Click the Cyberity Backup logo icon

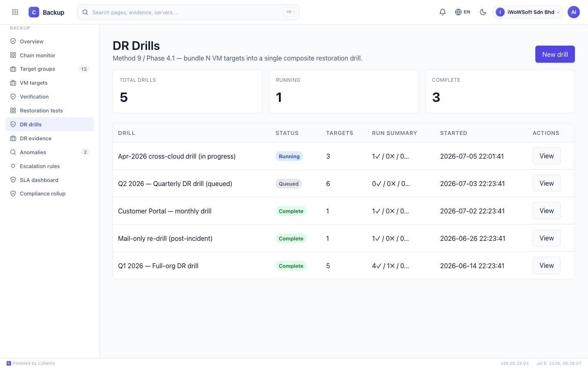(34, 12)
